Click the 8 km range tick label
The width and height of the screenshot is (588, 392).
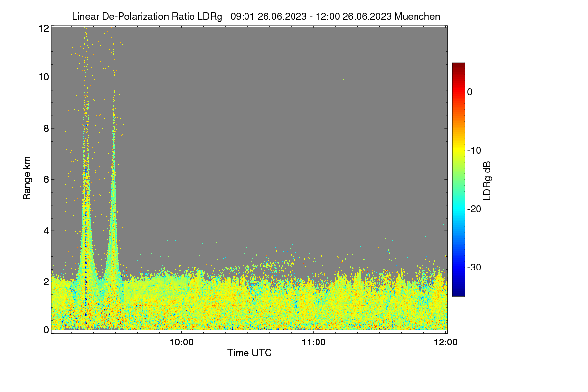46,128
